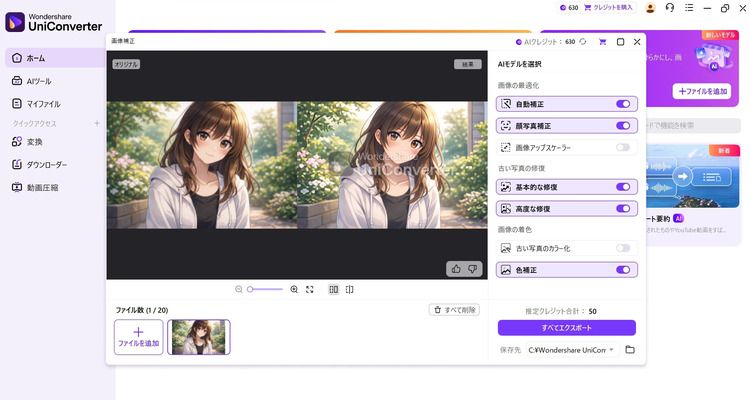Screen dimensions: 750x400
Task: Open the user account avatar icon
Action: (650, 8)
